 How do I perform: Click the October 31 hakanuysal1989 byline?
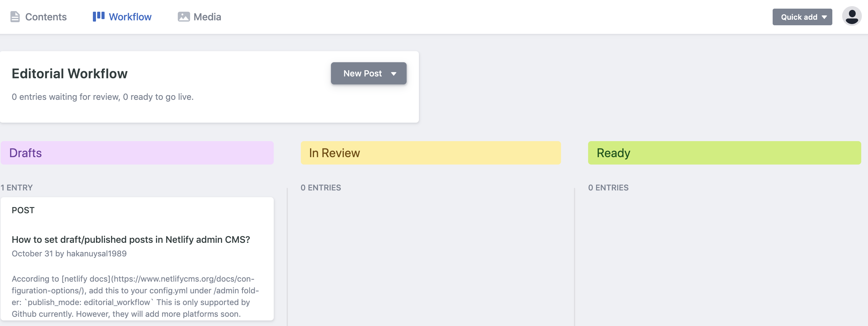pyautogui.click(x=69, y=254)
